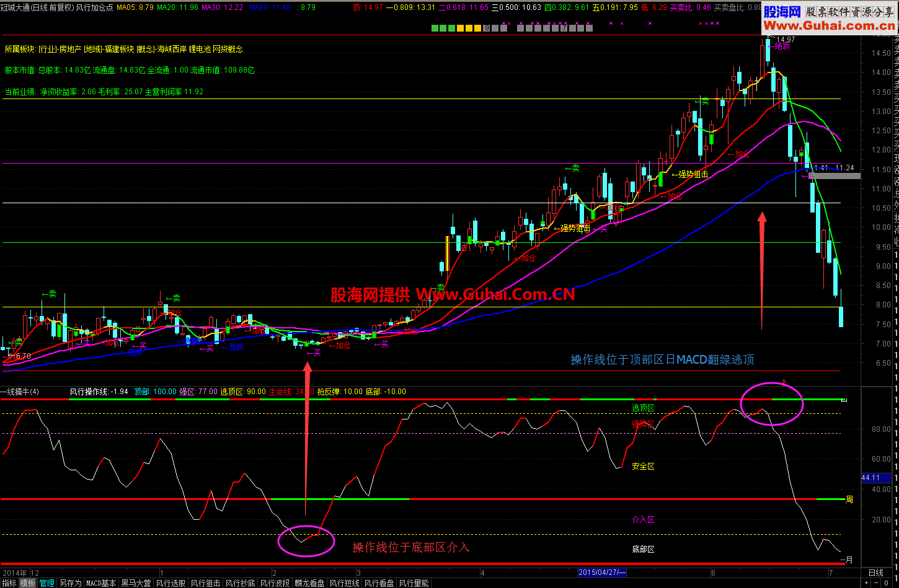Click the 强势区 zone label

643,424
